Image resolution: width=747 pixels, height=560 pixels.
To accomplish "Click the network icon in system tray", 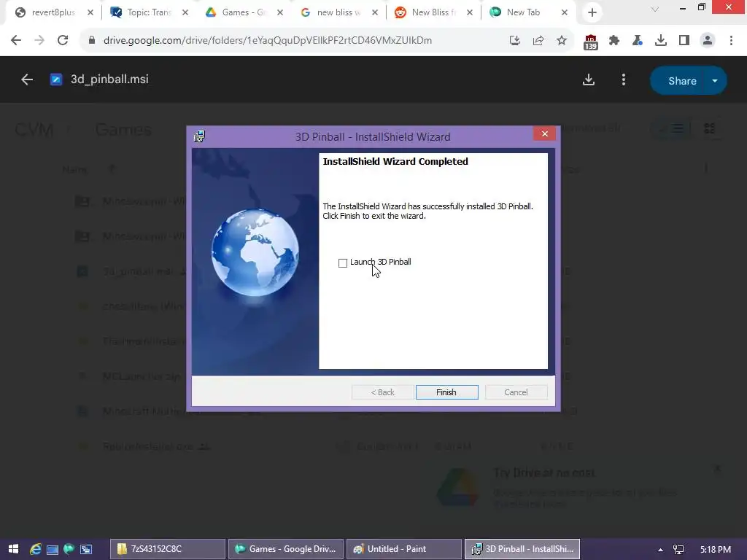I will [x=678, y=550].
